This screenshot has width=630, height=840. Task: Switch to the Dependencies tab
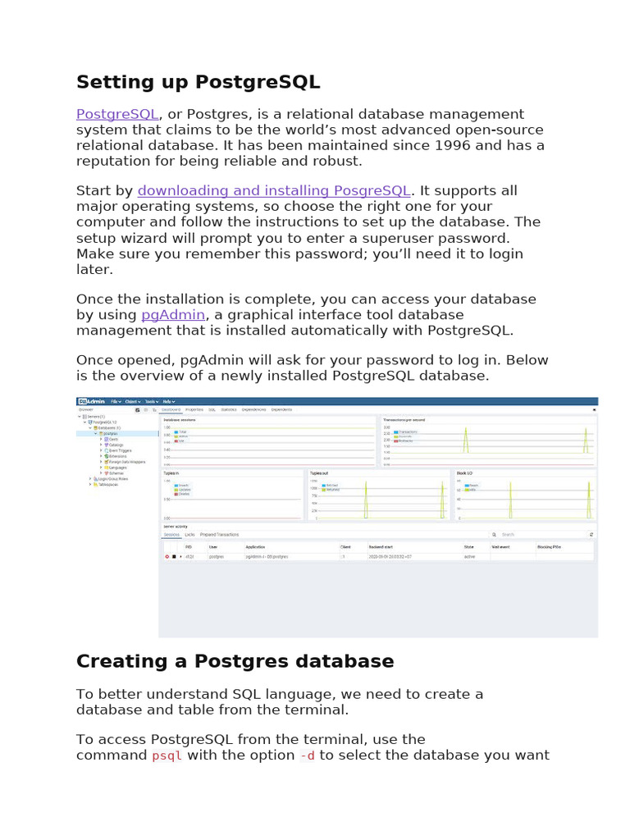(x=253, y=410)
